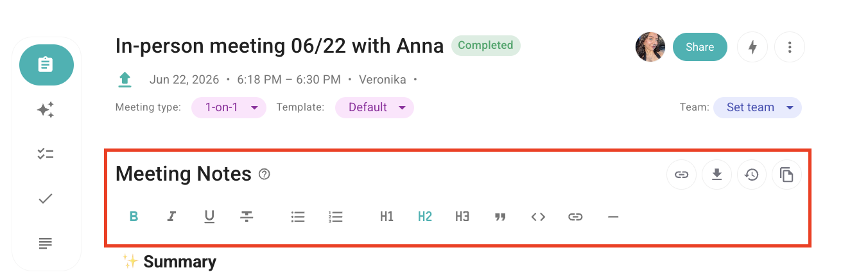Insert a numbered list
868x279 pixels.
point(335,217)
